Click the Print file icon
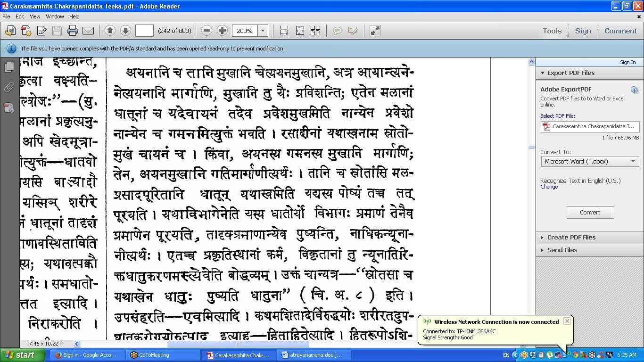644x362 pixels. tap(72, 31)
